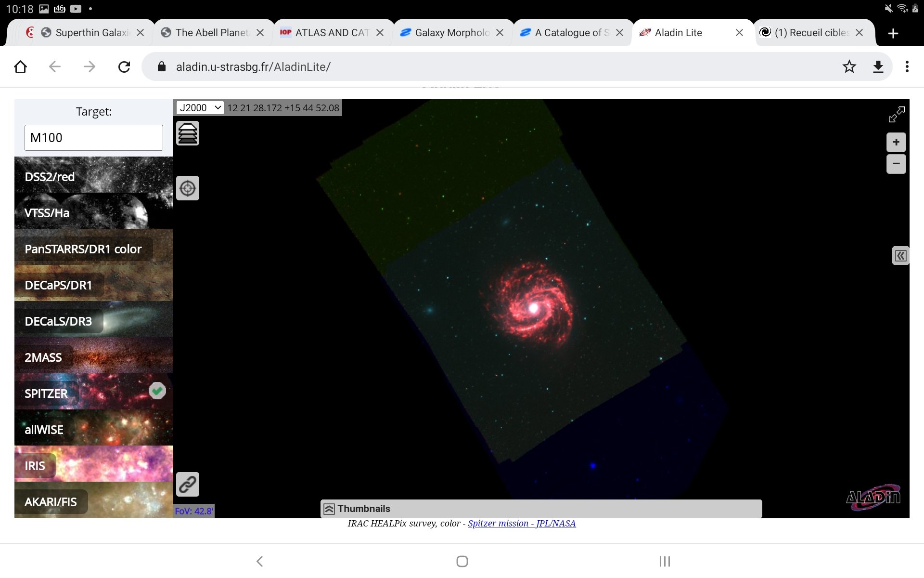Viewport: 924px width, 578px height.
Task: Open the J2000 coordinate frame dropdown
Action: [200, 108]
